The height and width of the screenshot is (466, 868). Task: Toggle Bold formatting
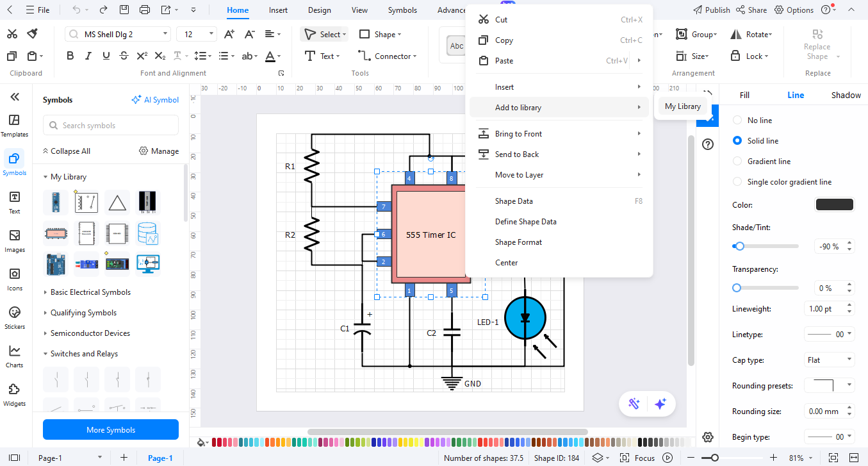click(70, 56)
